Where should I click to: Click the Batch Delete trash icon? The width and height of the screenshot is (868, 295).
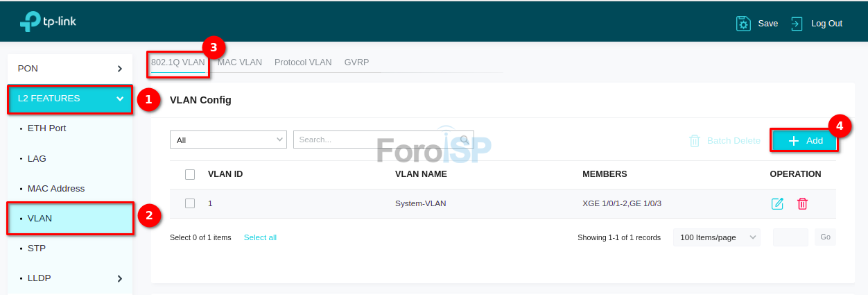pos(695,141)
